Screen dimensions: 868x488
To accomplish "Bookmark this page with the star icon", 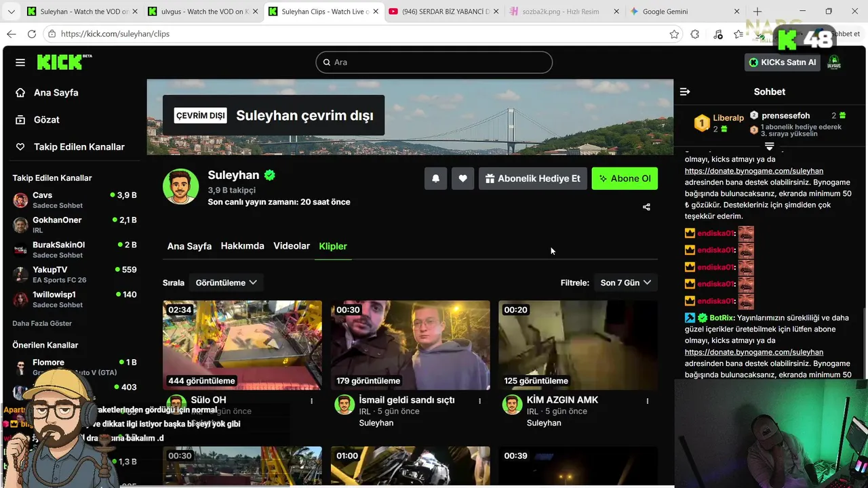I will (674, 34).
